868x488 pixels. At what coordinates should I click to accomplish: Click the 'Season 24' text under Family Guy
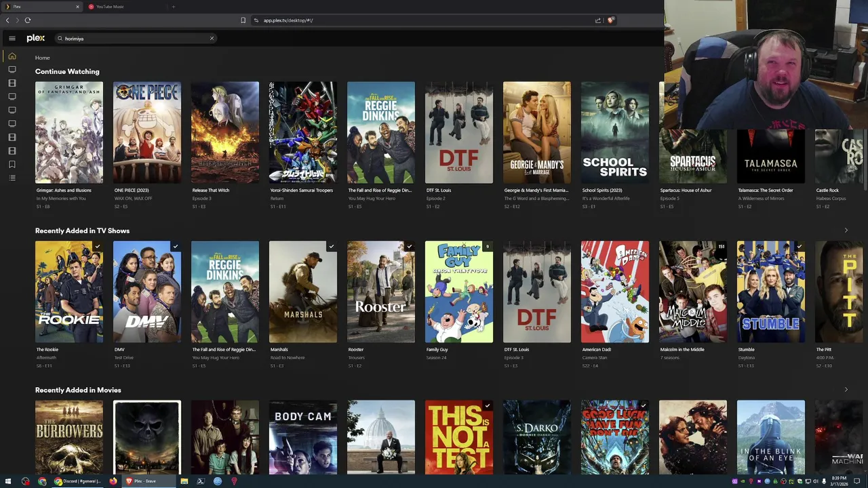pos(436,358)
